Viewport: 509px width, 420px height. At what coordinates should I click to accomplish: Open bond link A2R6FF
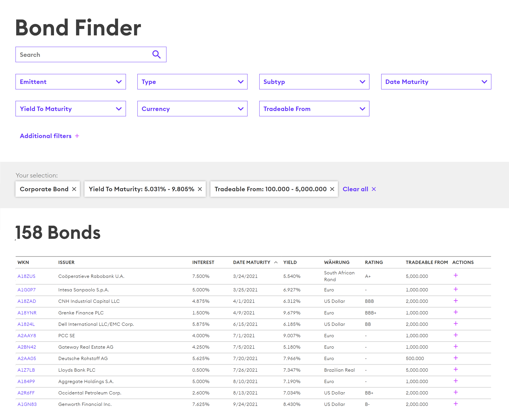tap(26, 393)
